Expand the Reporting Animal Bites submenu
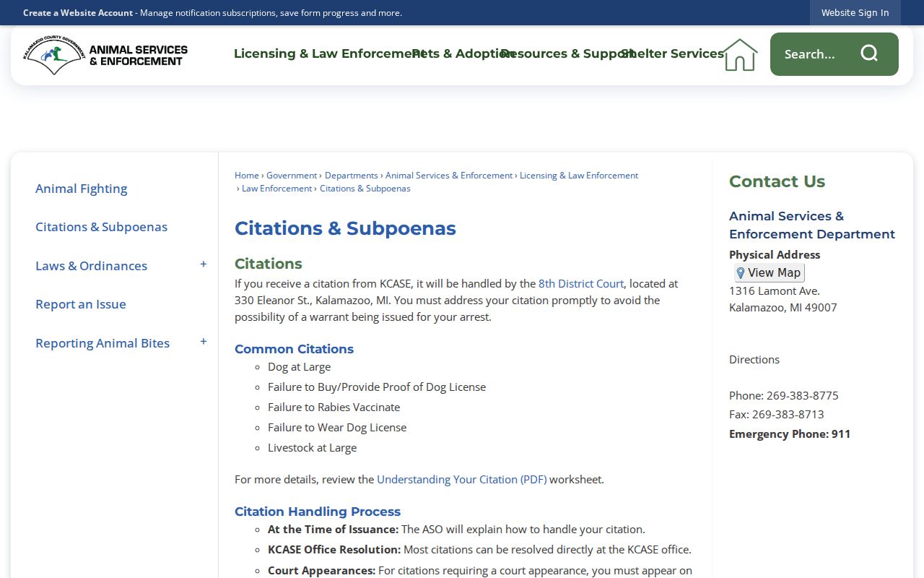Image resolution: width=924 pixels, height=578 pixels. point(204,342)
